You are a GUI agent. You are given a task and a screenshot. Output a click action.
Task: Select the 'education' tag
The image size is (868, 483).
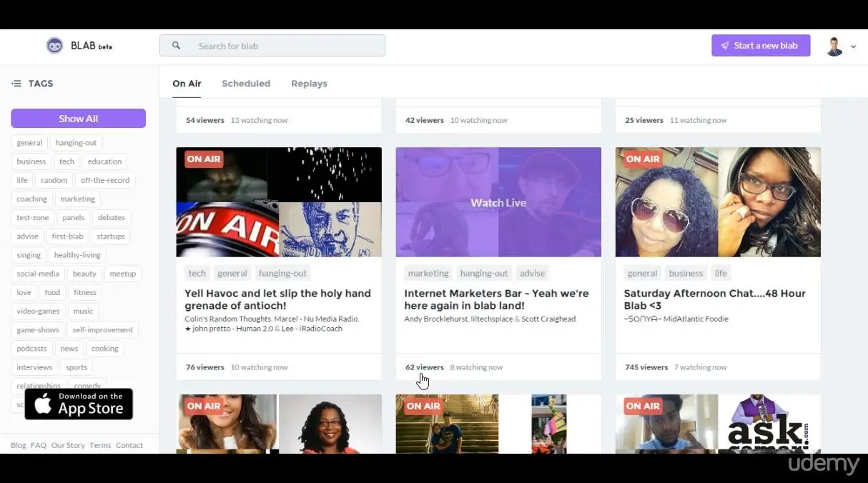coord(105,161)
